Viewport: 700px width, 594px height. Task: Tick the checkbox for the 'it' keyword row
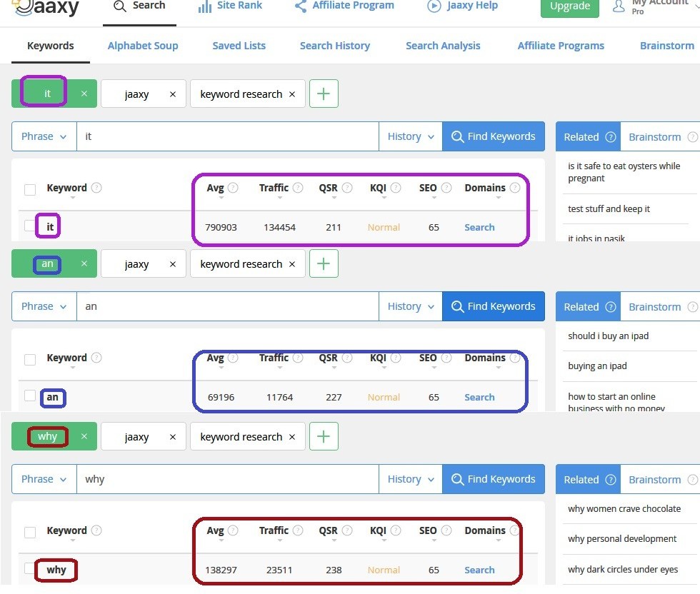pyautogui.click(x=29, y=226)
